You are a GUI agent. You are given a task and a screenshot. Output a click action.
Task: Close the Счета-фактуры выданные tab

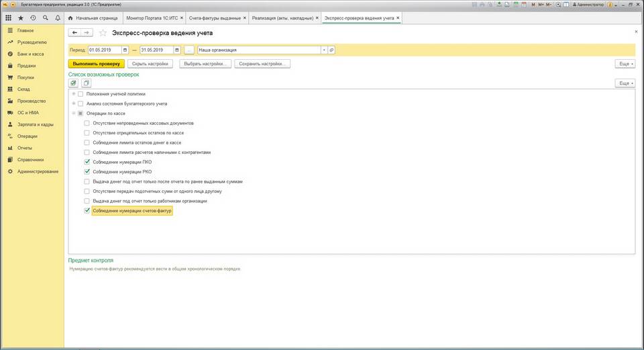(x=245, y=18)
